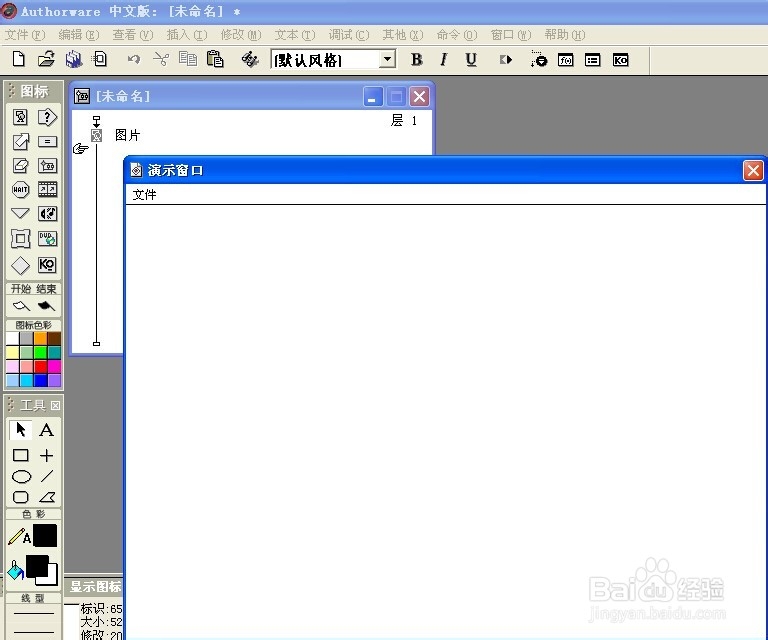This screenshot has height=640, width=768.
Task: Select the Digital Movie icon
Action: coord(47,190)
